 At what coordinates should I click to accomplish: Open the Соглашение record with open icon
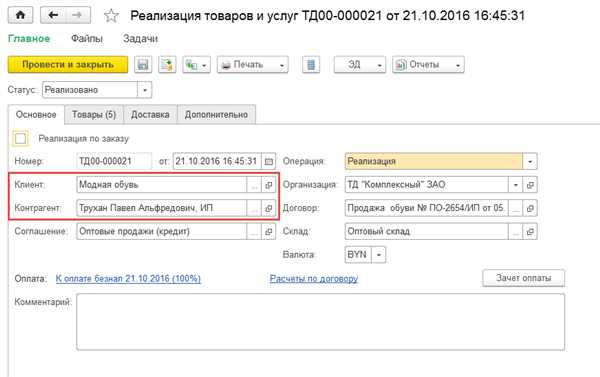click(x=269, y=232)
